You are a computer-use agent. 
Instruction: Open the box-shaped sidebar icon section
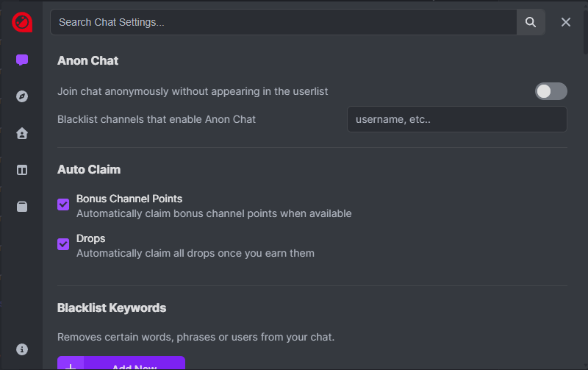click(22, 207)
